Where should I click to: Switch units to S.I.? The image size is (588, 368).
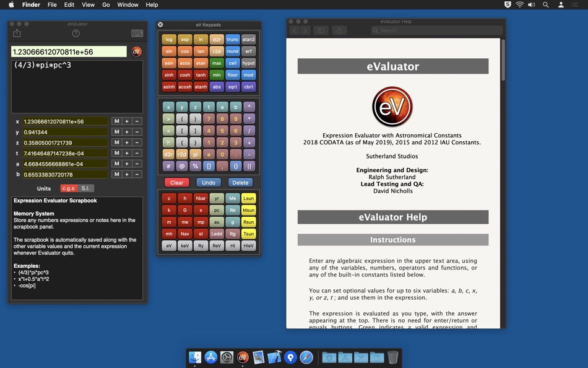point(86,188)
